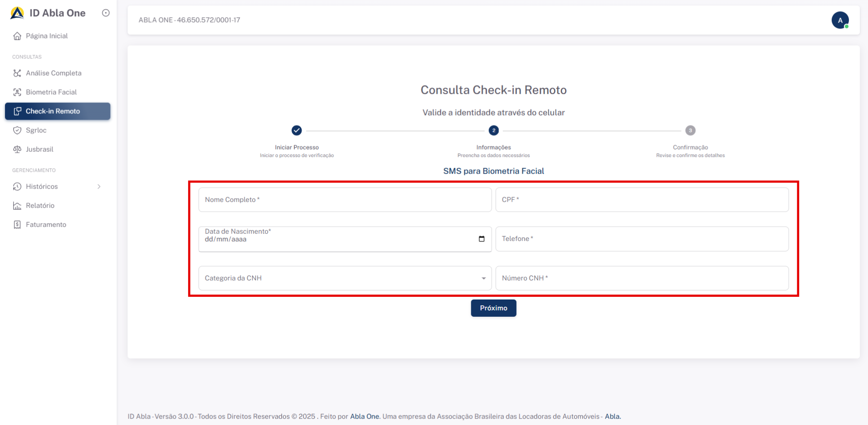This screenshot has height=425, width=868.
Task: Click the Página Inicial home icon
Action: coord(17,36)
